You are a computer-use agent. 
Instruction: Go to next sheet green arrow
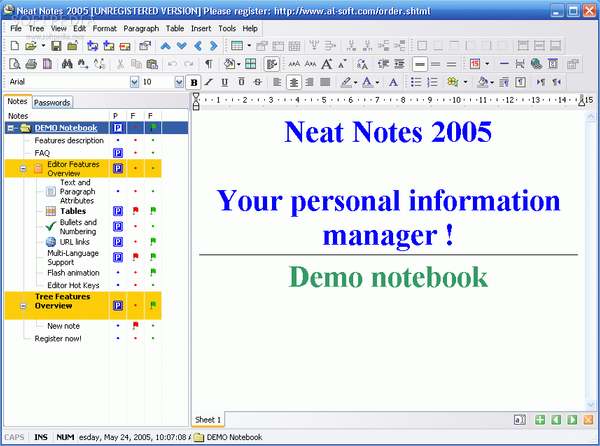(572, 420)
